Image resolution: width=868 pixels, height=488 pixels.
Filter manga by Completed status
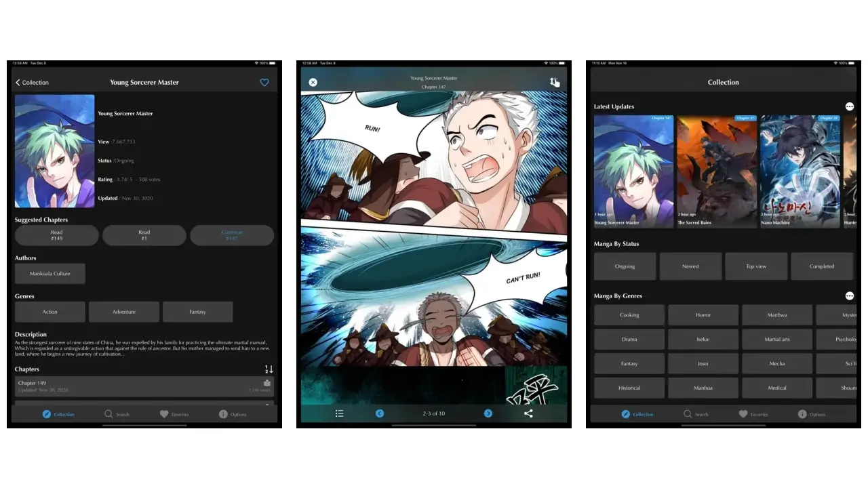coord(822,266)
